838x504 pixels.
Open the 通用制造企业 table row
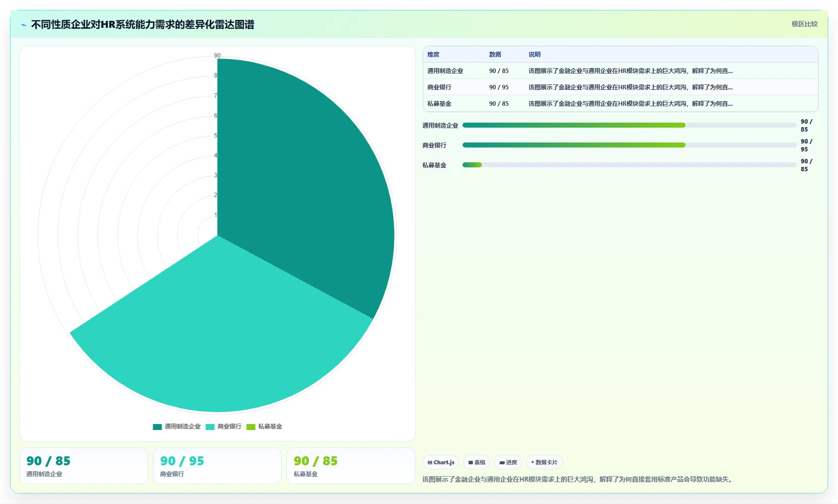620,71
